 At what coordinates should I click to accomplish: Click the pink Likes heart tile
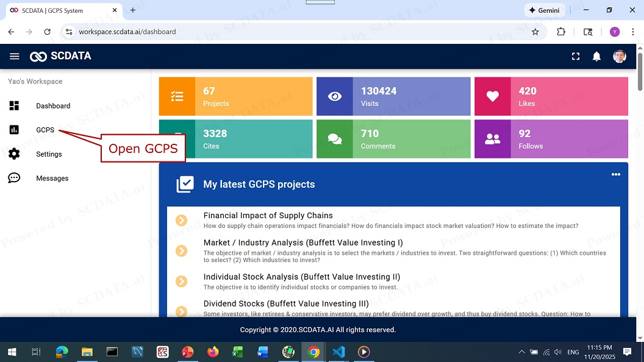tap(492, 96)
